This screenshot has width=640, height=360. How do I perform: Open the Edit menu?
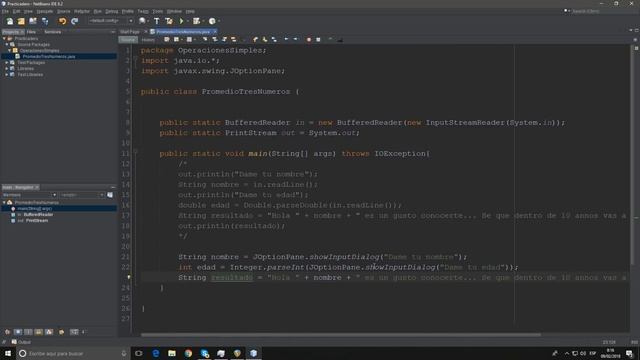pos(16,11)
